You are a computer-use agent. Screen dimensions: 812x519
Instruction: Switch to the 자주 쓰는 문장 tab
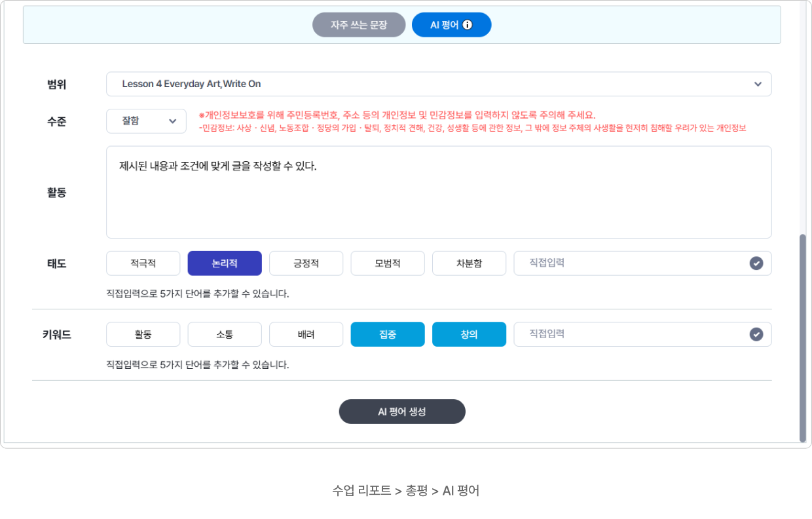click(359, 25)
